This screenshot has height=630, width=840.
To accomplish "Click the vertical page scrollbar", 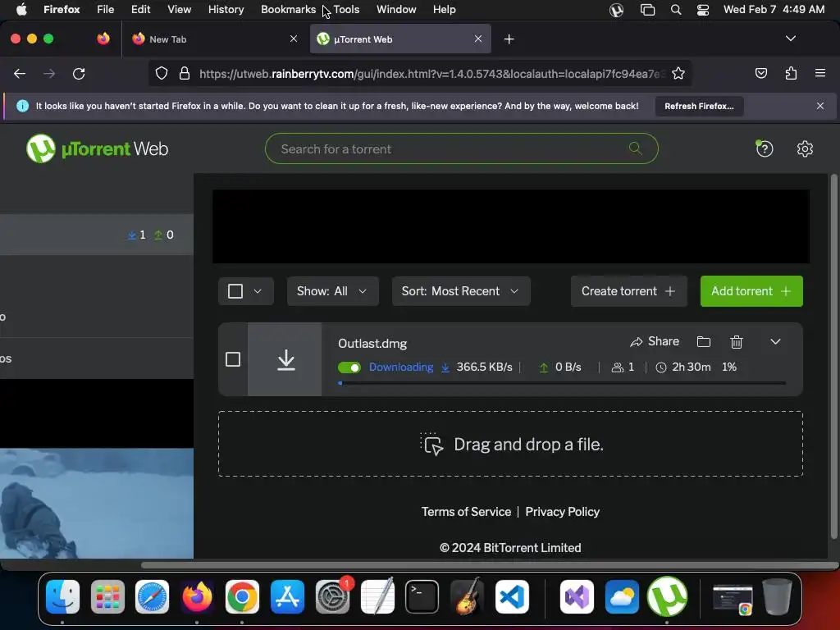I will [833, 356].
